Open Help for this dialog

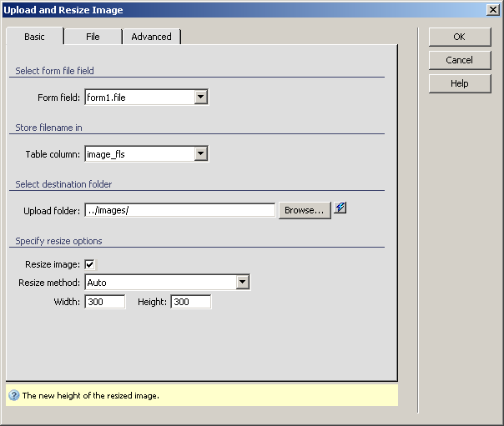click(x=459, y=83)
